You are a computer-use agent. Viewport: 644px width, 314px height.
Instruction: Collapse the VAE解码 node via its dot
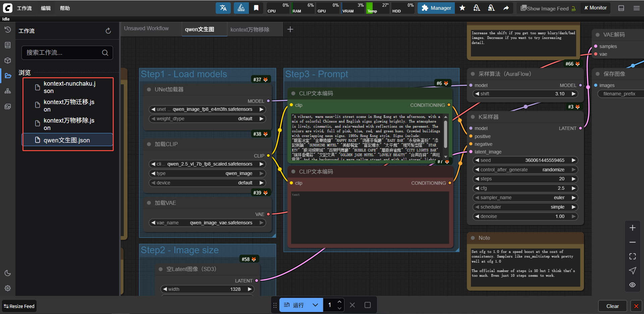pyautogui.click(x=598, y=35)
